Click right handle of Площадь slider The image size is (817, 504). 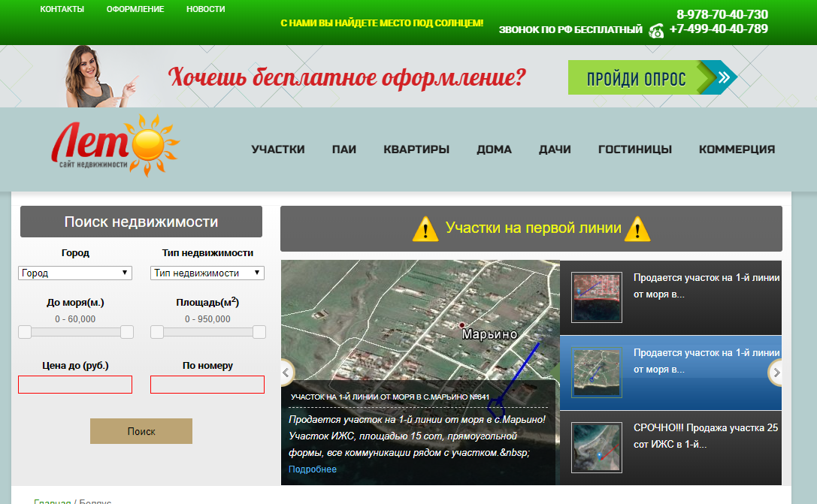259,332
